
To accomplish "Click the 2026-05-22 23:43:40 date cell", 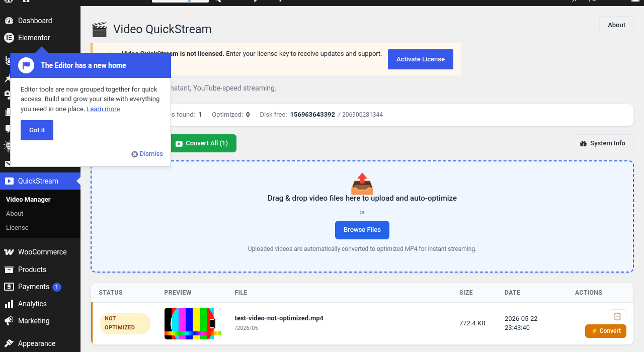I will 521,323.
